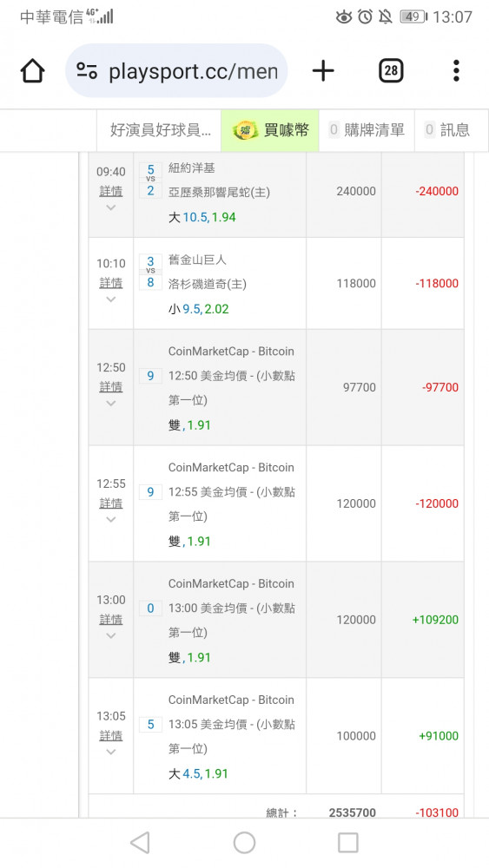The image size is (489, 868).
Task: Open browser three-dot menu
Action: pos(456,71)
